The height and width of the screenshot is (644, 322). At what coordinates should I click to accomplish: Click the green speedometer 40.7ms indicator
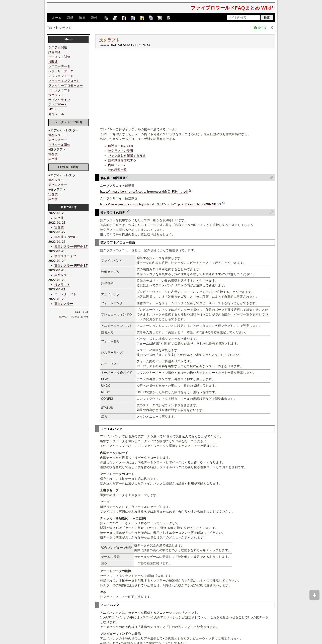260,28
